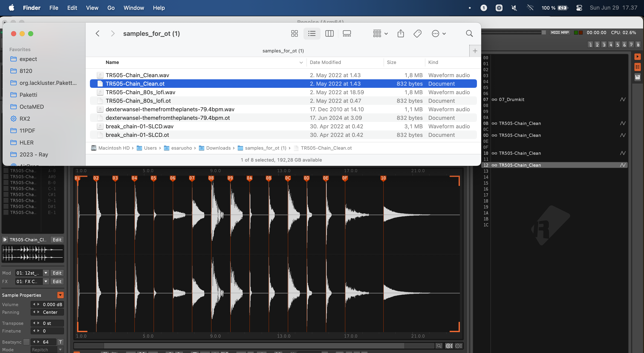Open the Help menu

pos(159,8)
